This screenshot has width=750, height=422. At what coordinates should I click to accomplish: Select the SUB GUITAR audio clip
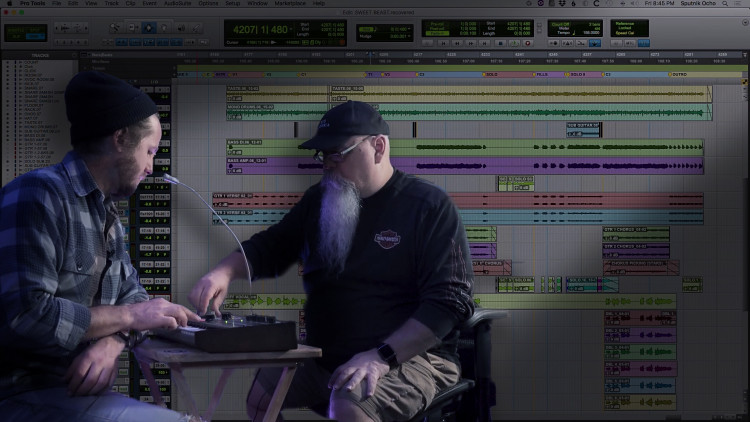584,130
